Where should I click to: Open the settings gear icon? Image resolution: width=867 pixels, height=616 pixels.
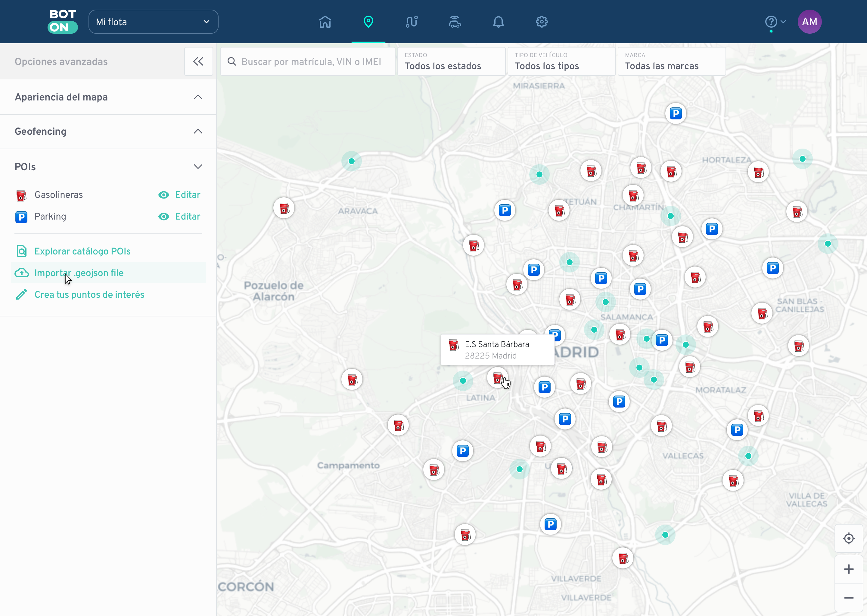pyautogui.click(x=542, y=22)
